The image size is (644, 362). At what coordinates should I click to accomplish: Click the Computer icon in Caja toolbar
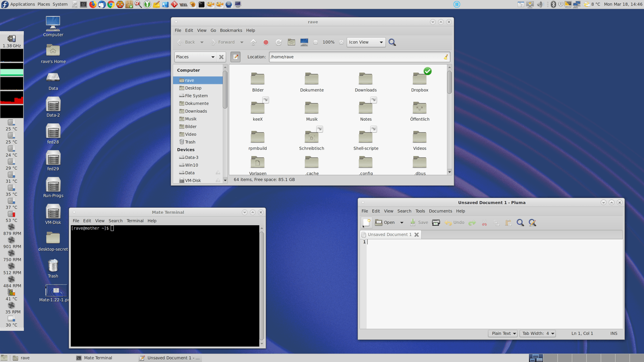coord(304,42)
